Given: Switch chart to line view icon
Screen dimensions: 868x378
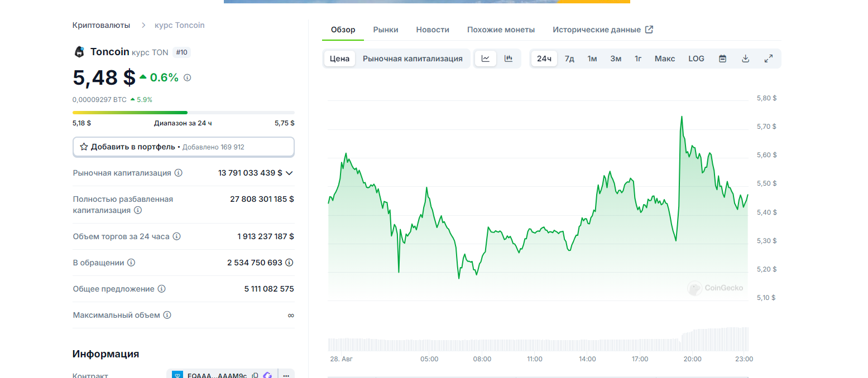Looking at the screenshot, I should coord(485,59).
